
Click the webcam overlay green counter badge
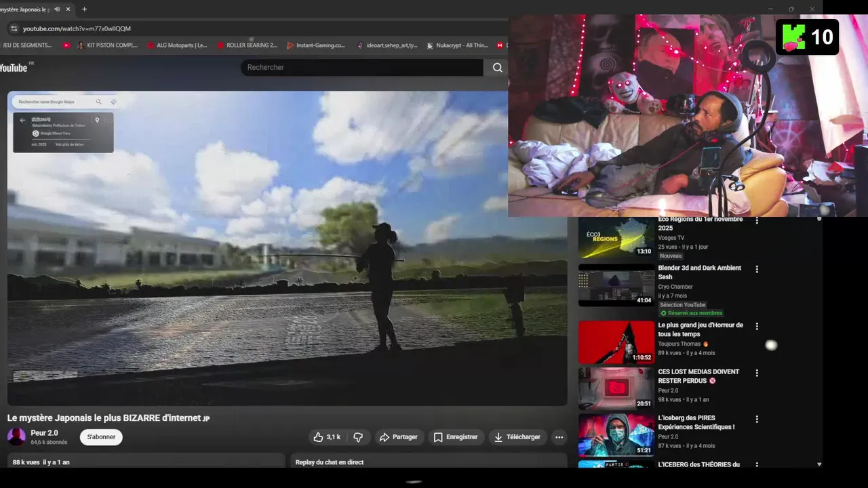807,37
